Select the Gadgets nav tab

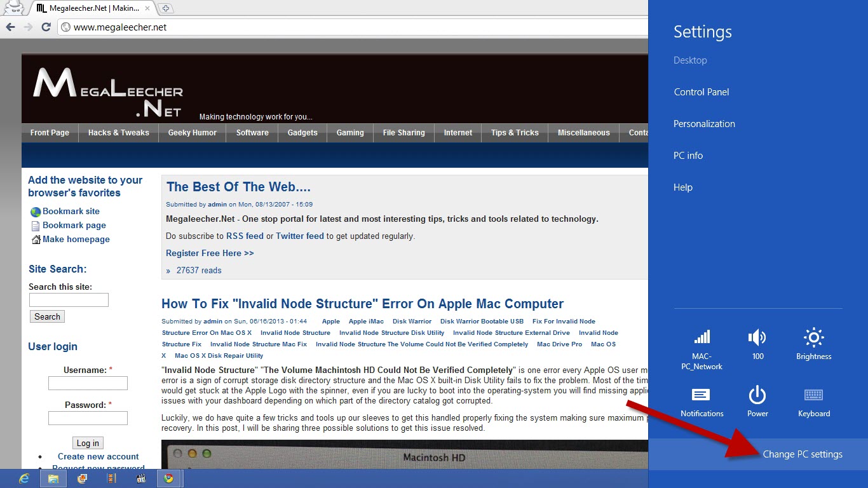[302, 133]
